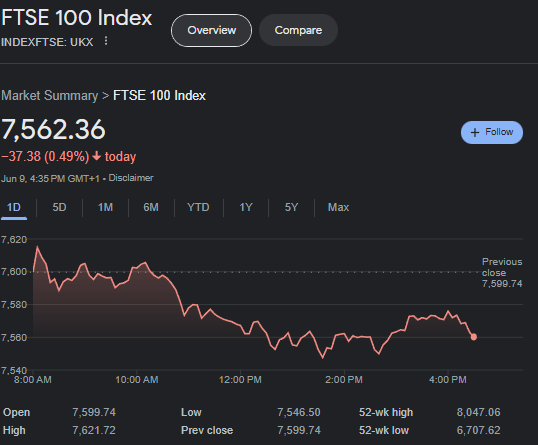Click the 4:00 PM axis label

point(447,380)
